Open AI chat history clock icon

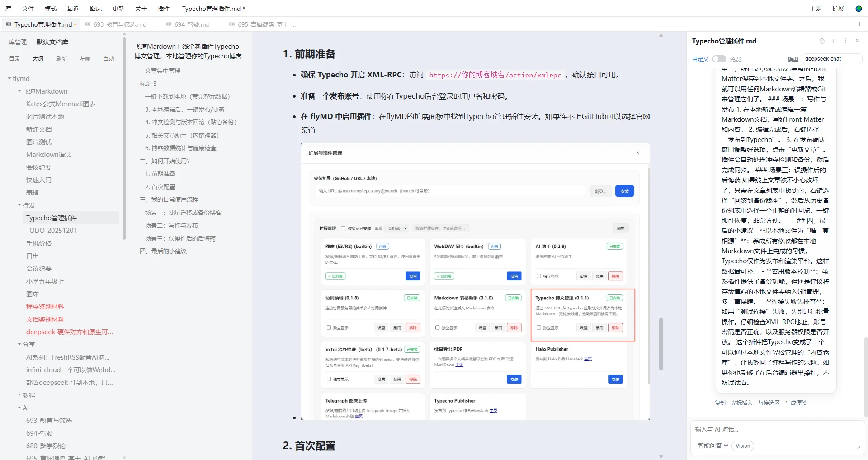click(822, 41)
